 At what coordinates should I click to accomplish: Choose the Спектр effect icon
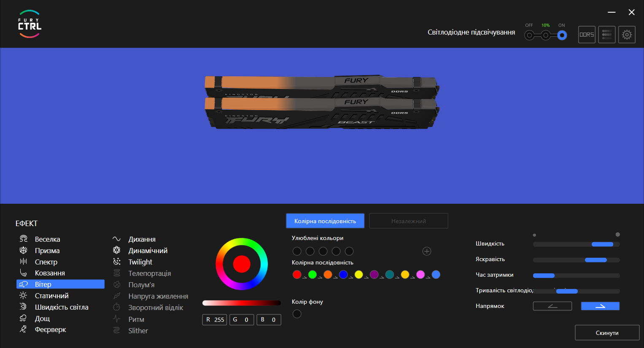tap(24, 262)
